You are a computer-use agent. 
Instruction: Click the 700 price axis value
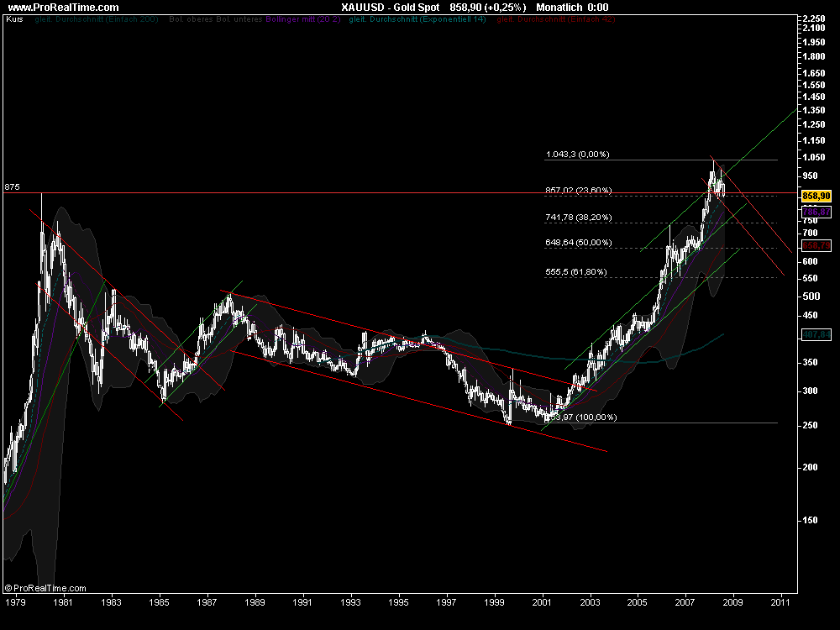coord(810,233)
